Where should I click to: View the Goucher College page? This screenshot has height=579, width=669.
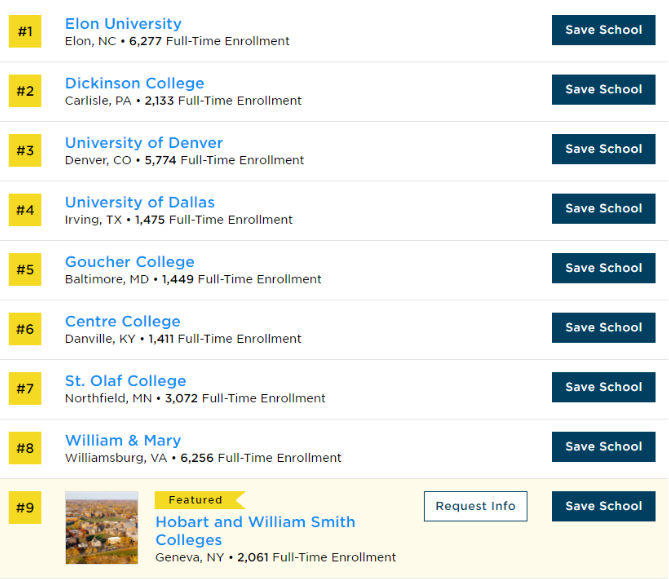[x=129, y=262]
